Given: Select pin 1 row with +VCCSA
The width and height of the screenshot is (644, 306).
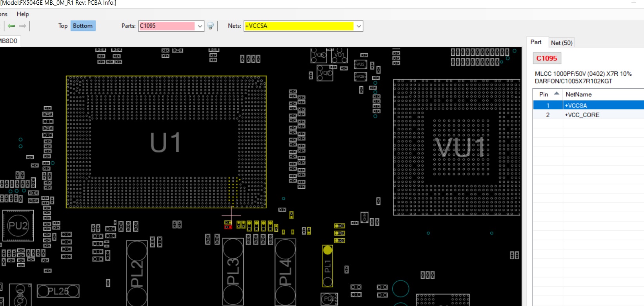Looking at the screenshot, I should pyautogui.click(x=588, y=105).
